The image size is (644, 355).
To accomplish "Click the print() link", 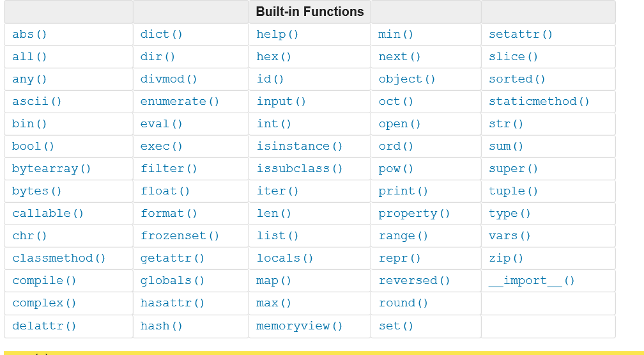I will point(403,191).
